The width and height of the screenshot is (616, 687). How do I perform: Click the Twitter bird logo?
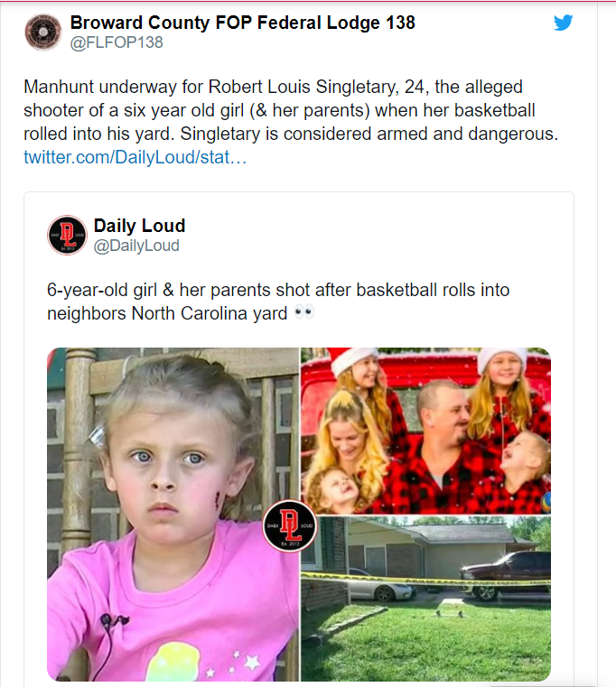click(564, 23)
